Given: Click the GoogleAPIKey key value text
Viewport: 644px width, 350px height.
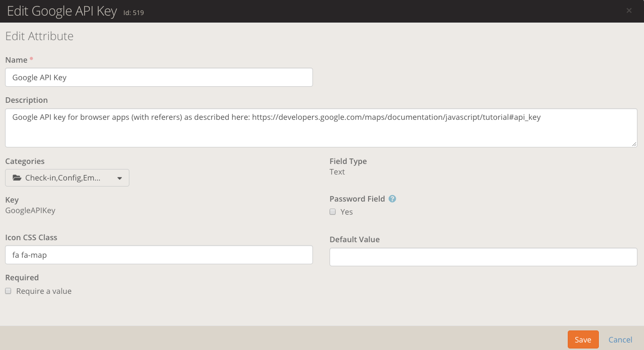Looking at the screenshot, I should pos(30,210).
